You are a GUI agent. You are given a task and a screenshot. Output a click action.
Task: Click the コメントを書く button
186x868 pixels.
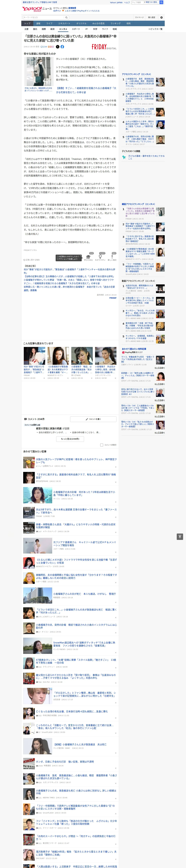pos(93,419)
